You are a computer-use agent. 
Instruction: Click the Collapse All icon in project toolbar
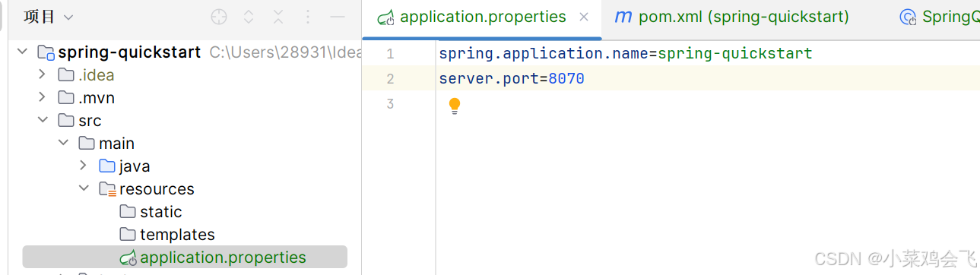[x=278, y=17]
